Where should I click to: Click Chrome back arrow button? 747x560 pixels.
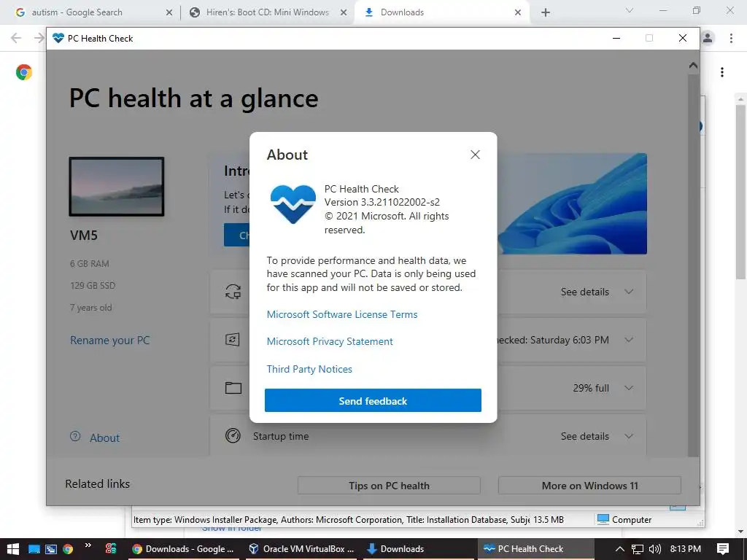[16, 38]
